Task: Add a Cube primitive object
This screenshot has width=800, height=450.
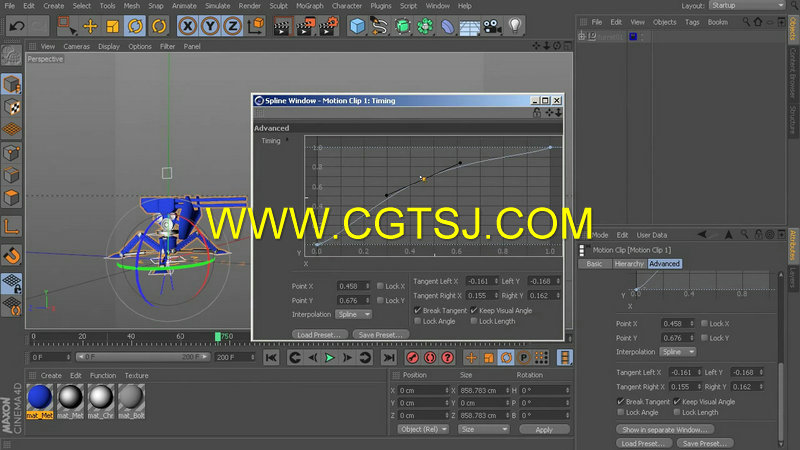Action: (358, 26)
